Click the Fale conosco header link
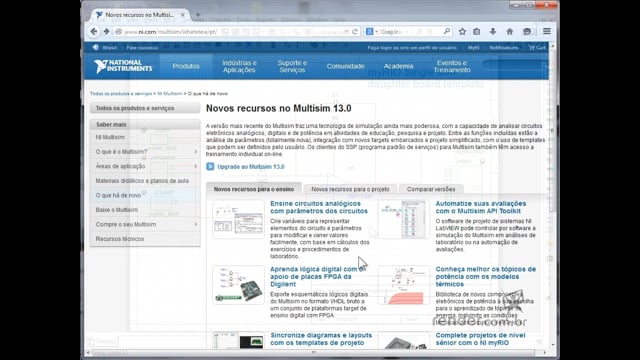Image resolution: width=640 pixels, height=360 pixels. (x=142, y=48)
